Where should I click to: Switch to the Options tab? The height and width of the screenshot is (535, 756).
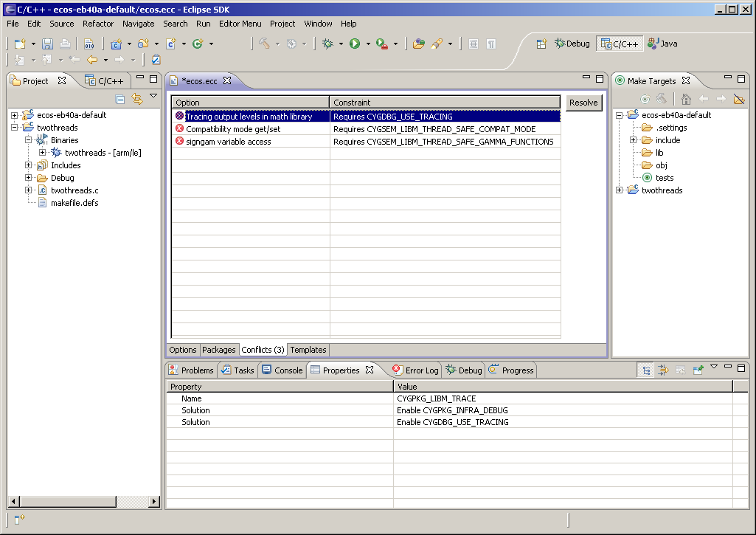[x=183, y=350]
